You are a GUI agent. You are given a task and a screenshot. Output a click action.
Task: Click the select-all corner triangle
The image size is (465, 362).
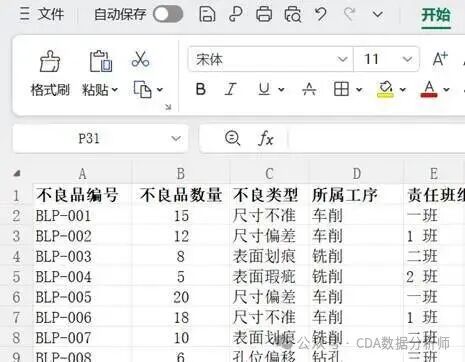[17, 173]
